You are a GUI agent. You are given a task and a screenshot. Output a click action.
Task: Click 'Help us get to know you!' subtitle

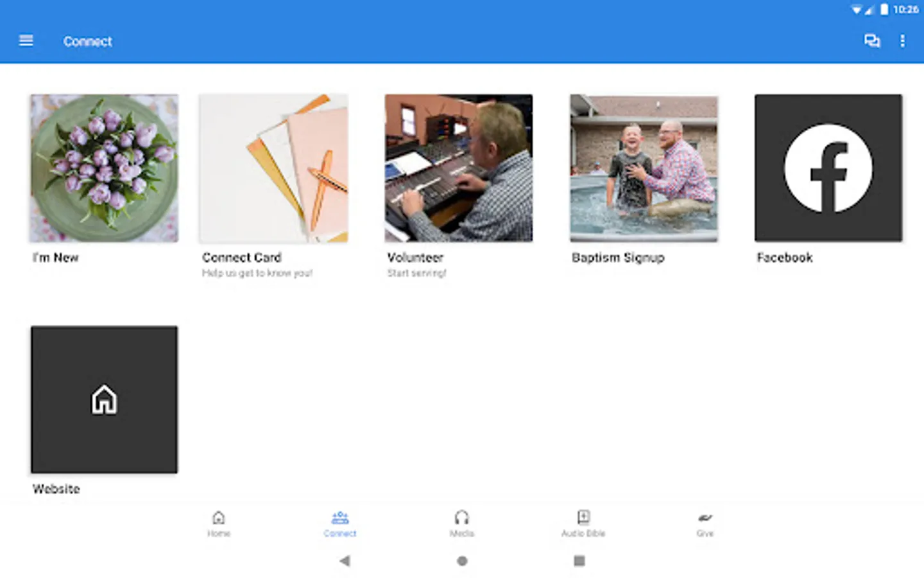[x=257, y=274]
